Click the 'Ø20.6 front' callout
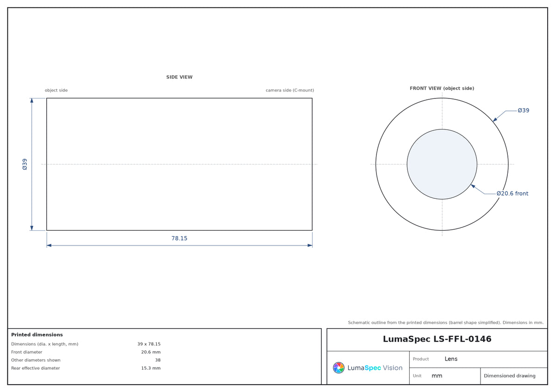 512,194
